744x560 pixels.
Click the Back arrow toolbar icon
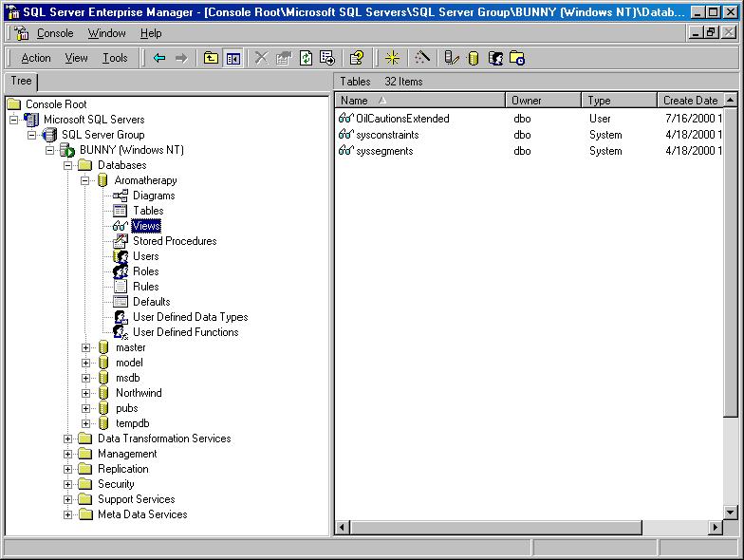[159, 59]
